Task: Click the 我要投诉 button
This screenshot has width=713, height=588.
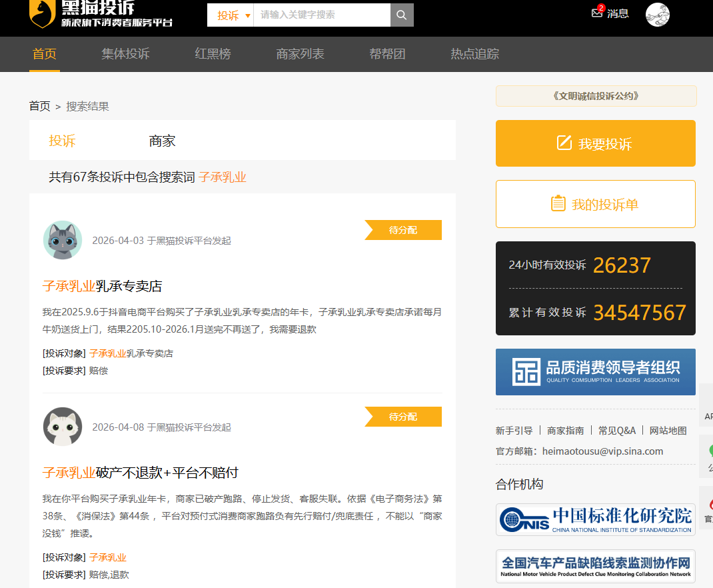Action: 595,143
